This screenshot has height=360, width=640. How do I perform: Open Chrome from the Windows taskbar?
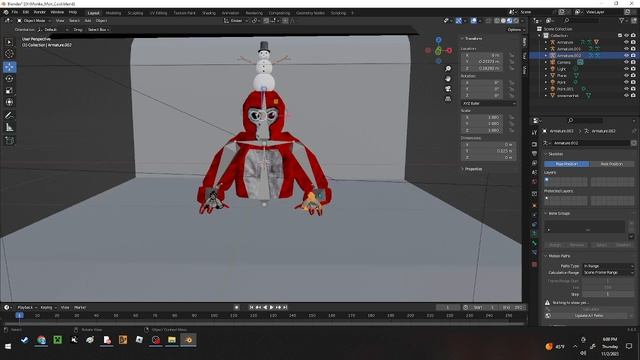pyautogui.click(x=41, y=340)
